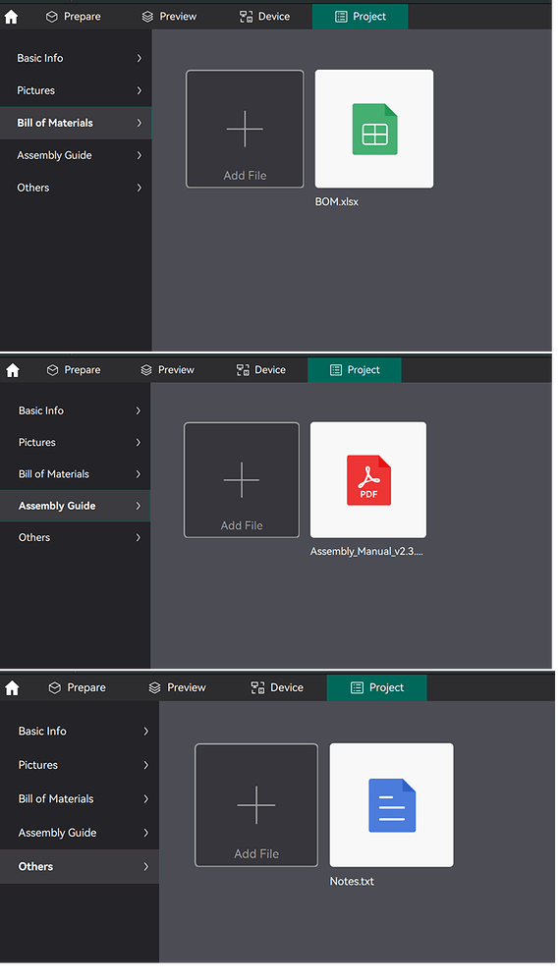
Task: Expand the Basic Info chevron in the BOM.xlsx view
Action: click(140, 58)
